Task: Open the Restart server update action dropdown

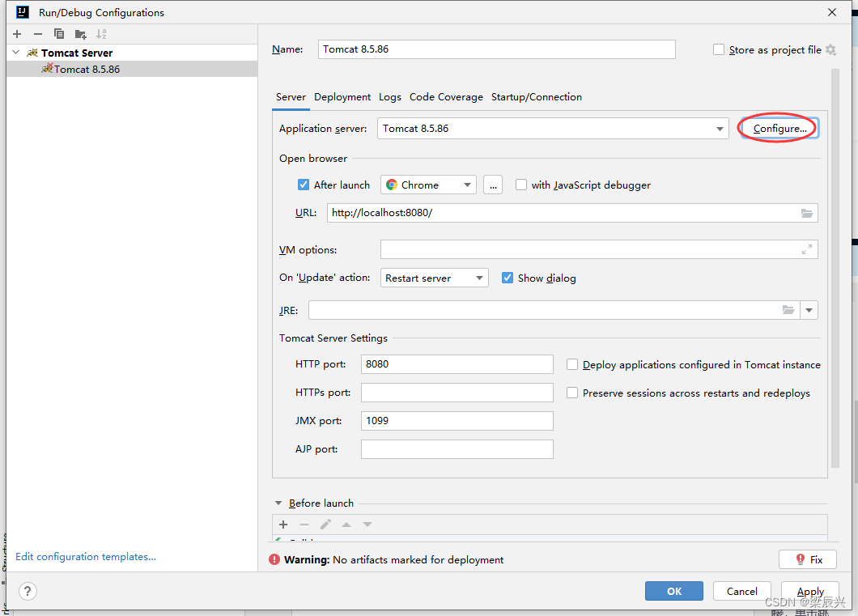Action: pos(435,278)
